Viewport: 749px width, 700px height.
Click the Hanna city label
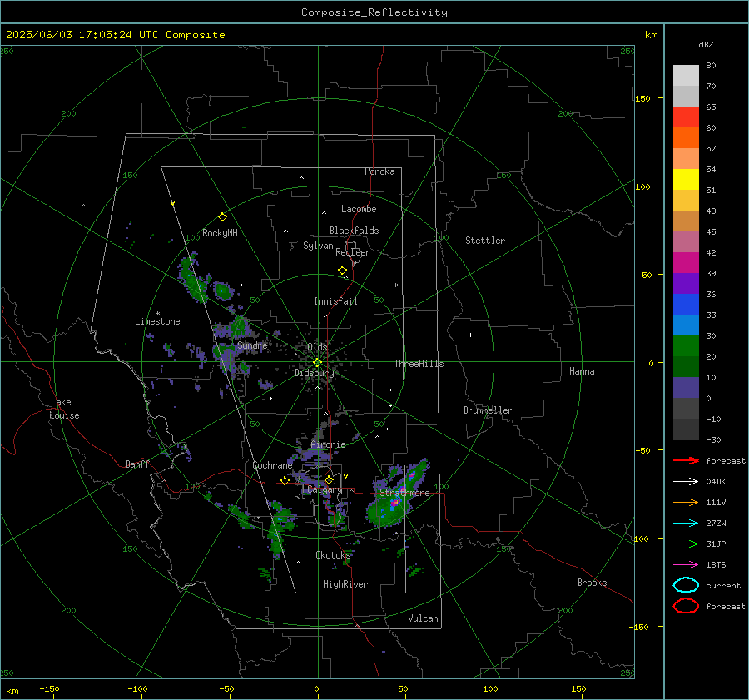click(582, 371)
